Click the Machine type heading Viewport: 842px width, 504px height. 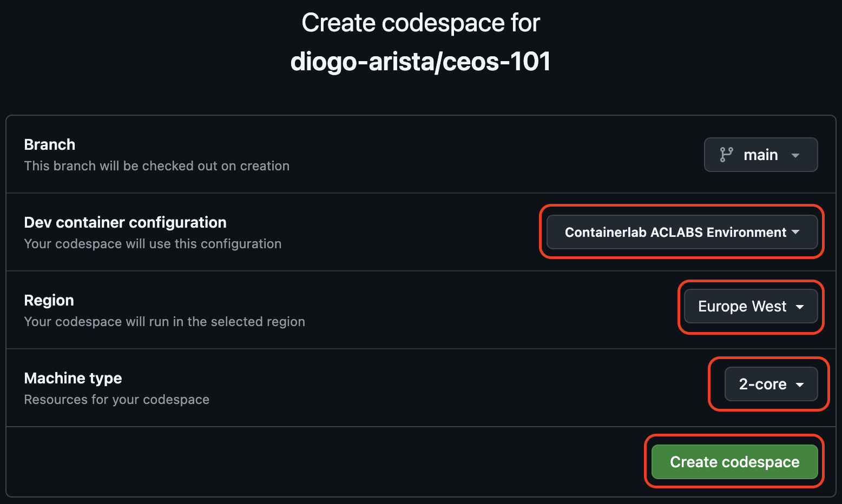click(x=73, y=378)
